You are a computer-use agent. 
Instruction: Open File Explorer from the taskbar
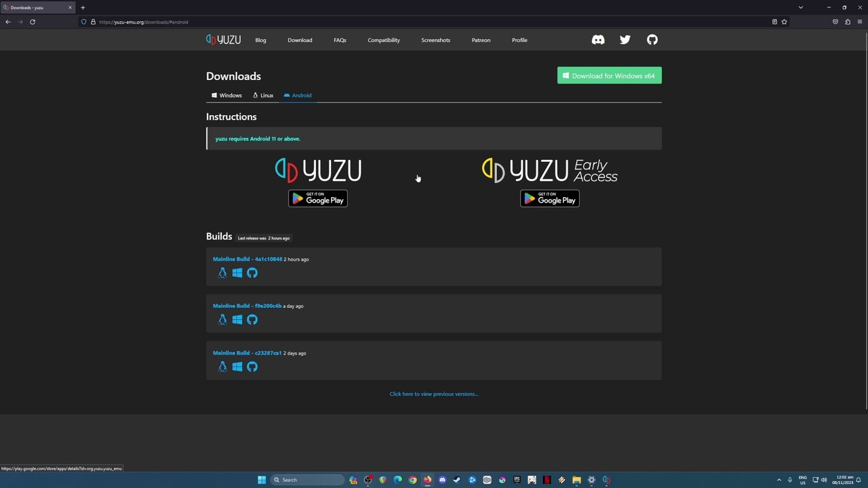coord(576,480)
